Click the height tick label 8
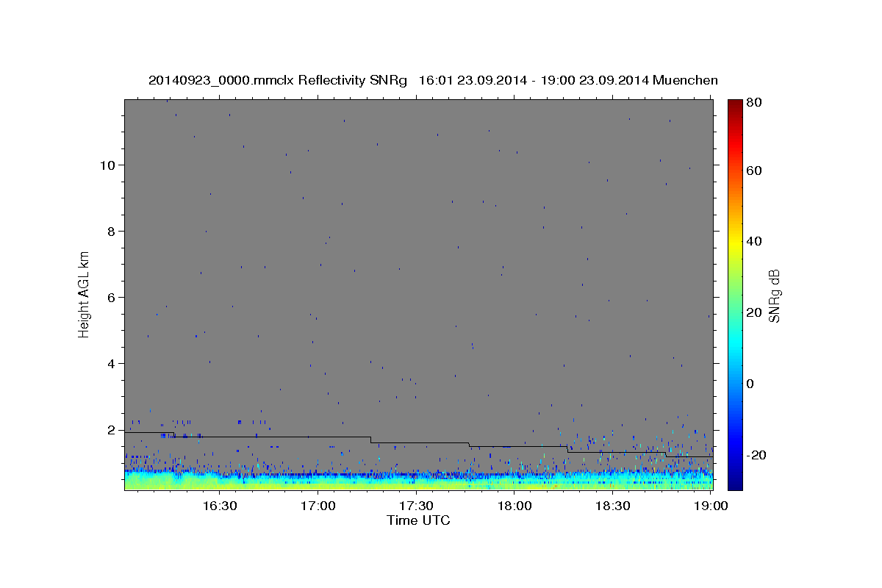 tap(112, 232)
